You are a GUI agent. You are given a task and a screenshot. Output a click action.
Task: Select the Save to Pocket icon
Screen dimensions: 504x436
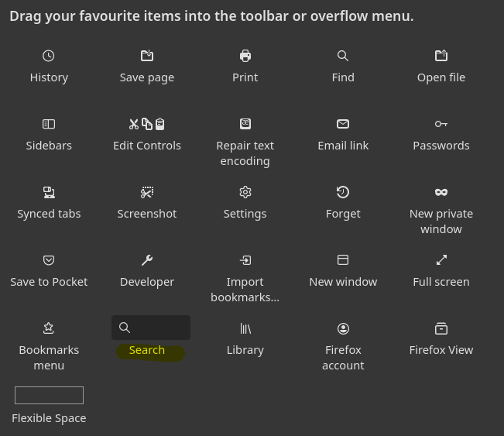click(49, 260)
